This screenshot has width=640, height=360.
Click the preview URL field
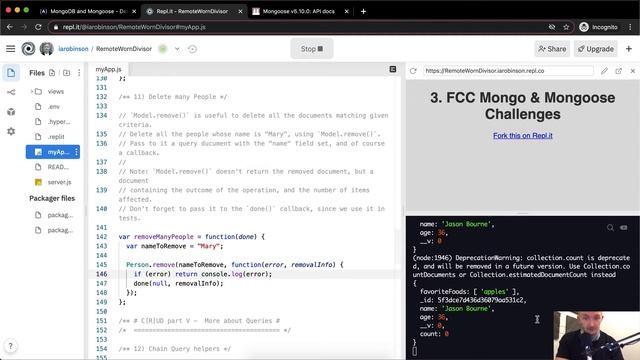pyautogui.click(x=508, y=71)
